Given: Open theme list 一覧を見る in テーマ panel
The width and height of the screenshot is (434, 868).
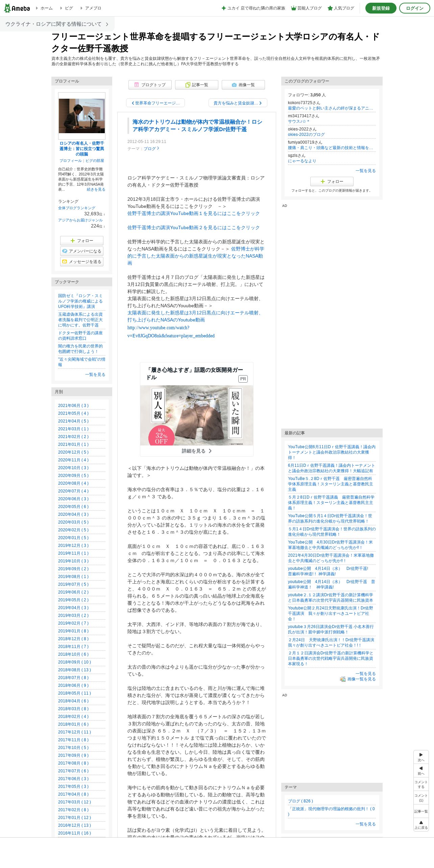Looking at the screenshot, I should (x=365, y=824).
